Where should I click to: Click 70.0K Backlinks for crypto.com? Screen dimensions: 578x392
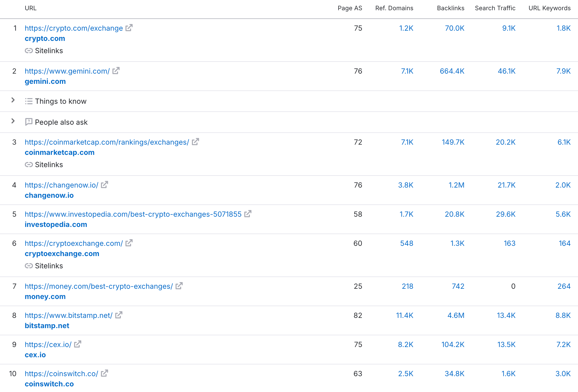coord(455,28)
